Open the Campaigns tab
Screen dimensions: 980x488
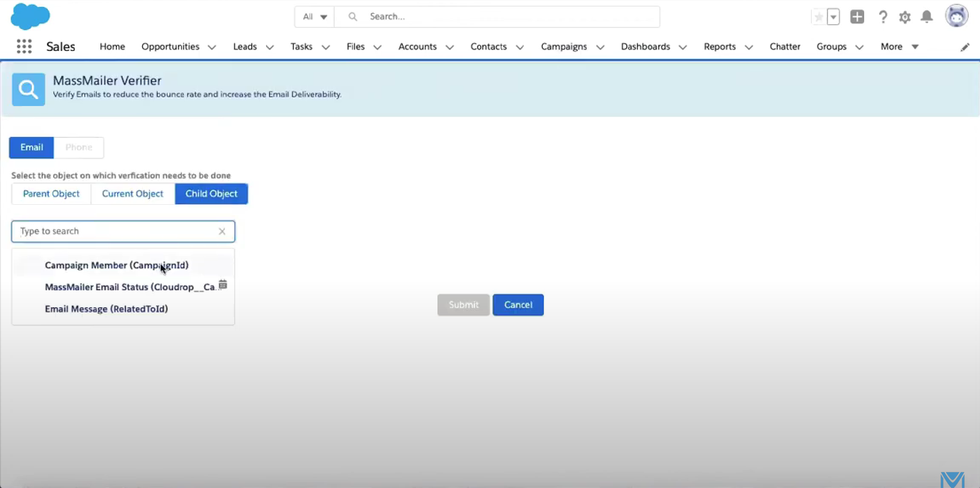tap(564, 46)
